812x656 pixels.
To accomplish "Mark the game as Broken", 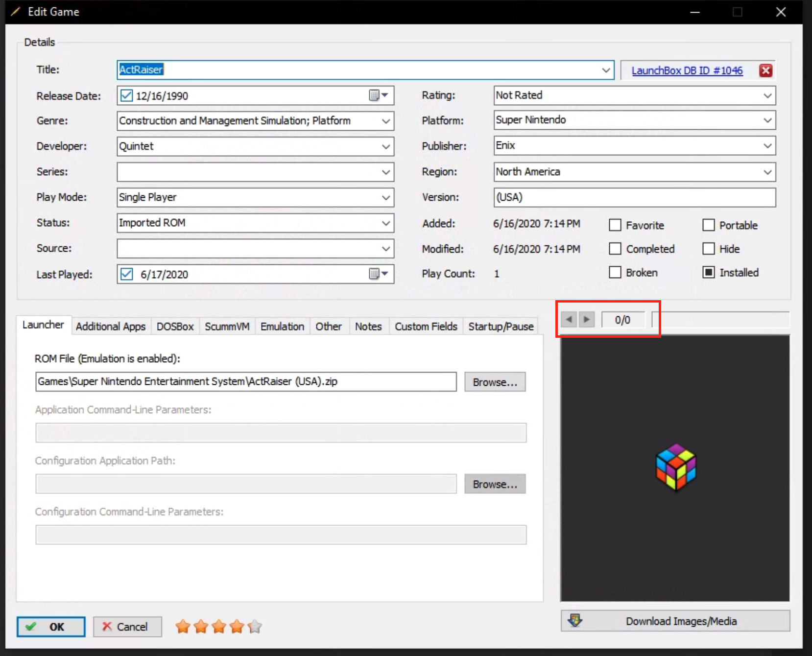I will coord(615,272).
